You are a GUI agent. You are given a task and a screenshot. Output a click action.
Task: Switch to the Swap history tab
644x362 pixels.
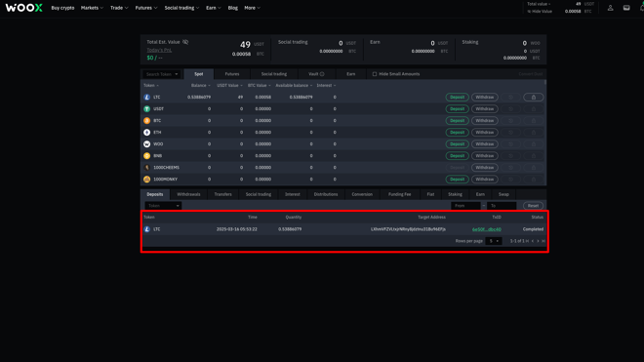[503, 194]
